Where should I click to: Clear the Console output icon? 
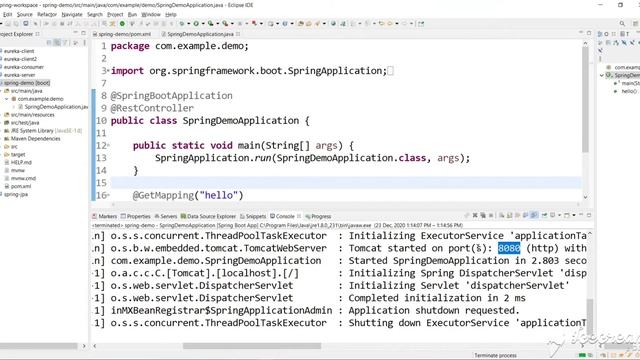point(502,216)
